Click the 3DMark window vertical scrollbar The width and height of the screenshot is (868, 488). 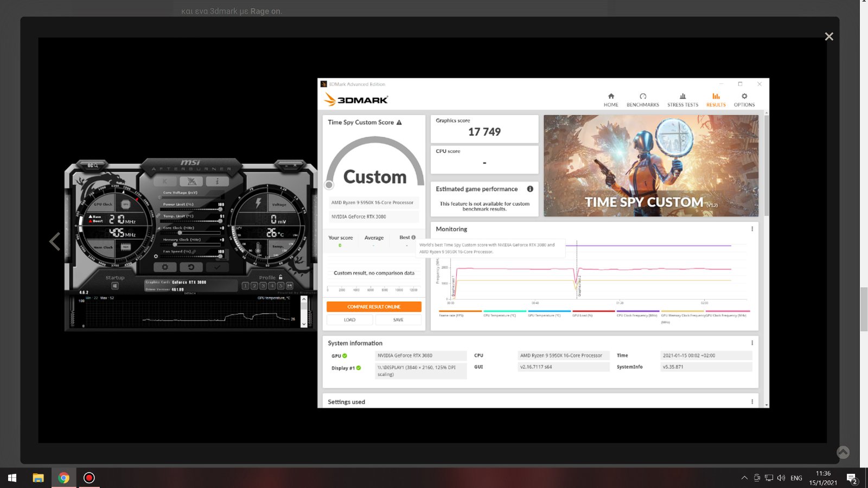(x=767, y=165)
